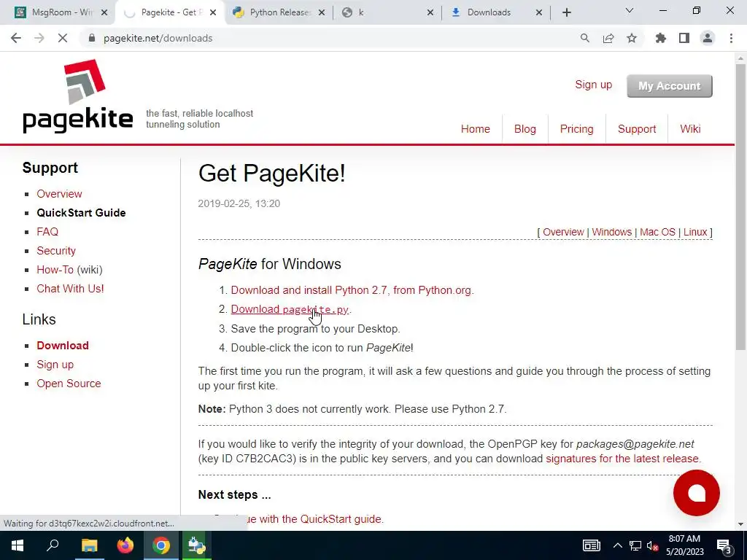Image resolution: width=747 pixels, height=560 pixels.
Task: Open the Pricing navigation item
Action: tap(576, 129)
